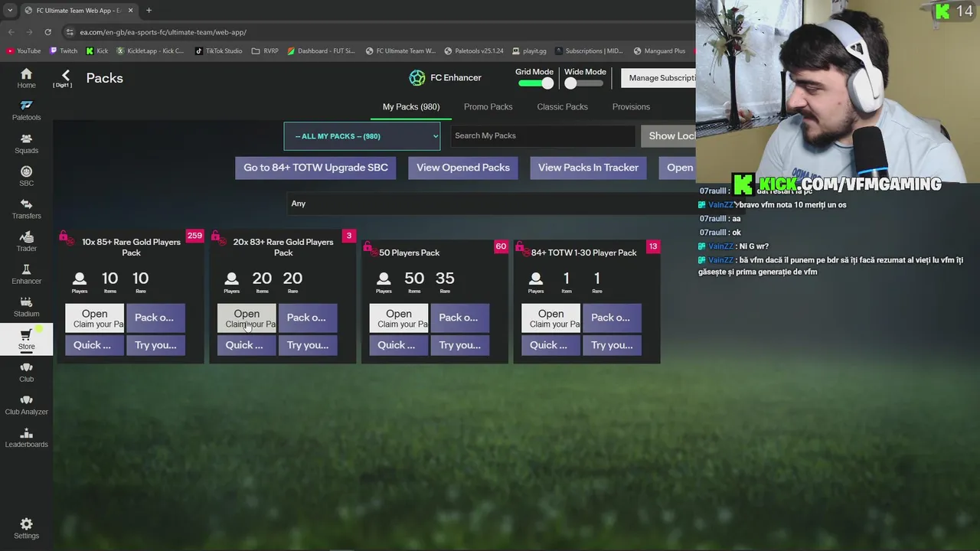This screenshot has width=980, height=551.
Task: Open the TikTok Studio bookmark
Action: (x=218, y=51)
